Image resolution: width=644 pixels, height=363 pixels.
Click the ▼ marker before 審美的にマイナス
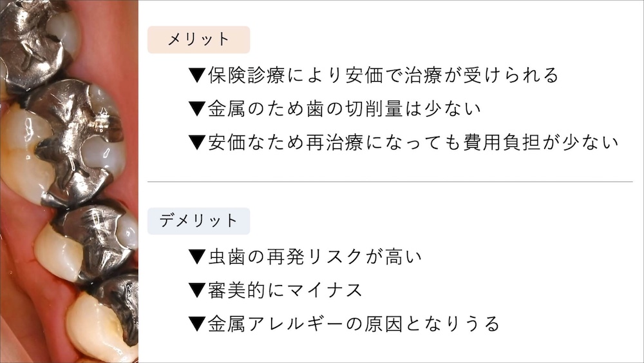pyautogui.click(x=196, y=290)
